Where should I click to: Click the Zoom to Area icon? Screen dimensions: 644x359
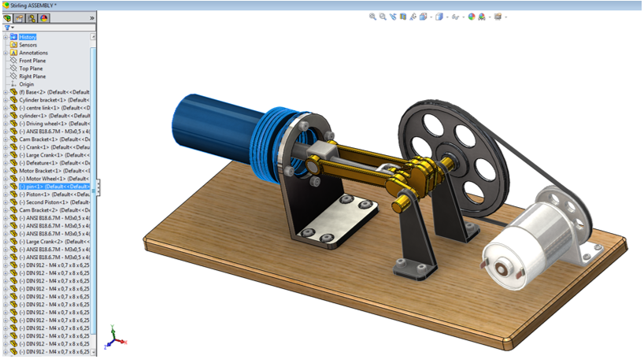[x=383, y=17]
